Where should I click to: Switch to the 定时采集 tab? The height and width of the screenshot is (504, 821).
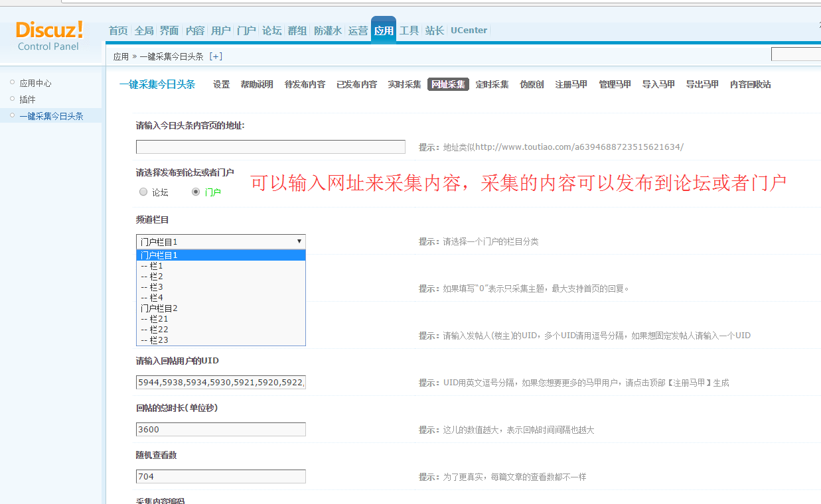(492, 84)
